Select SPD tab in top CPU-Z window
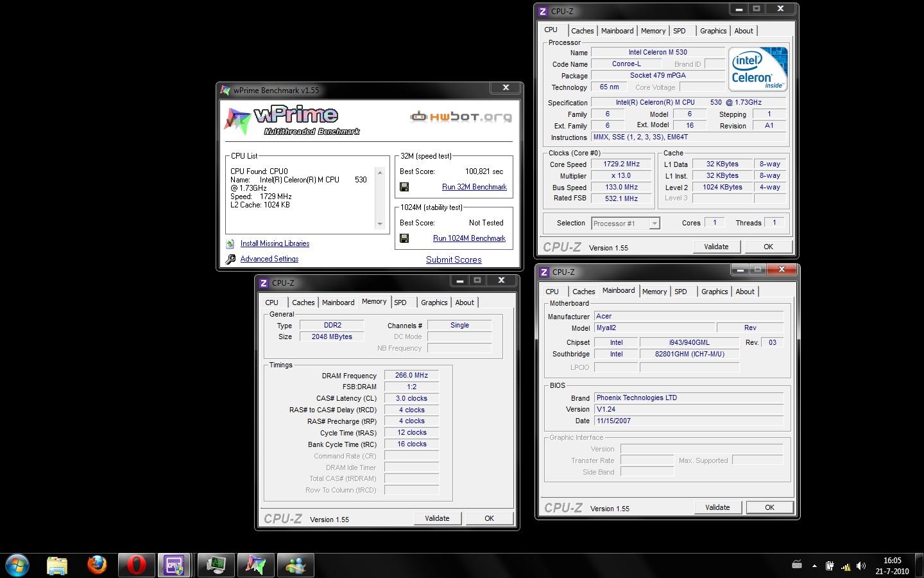Viewport: 924px width, 578px height. coord(680,31)
